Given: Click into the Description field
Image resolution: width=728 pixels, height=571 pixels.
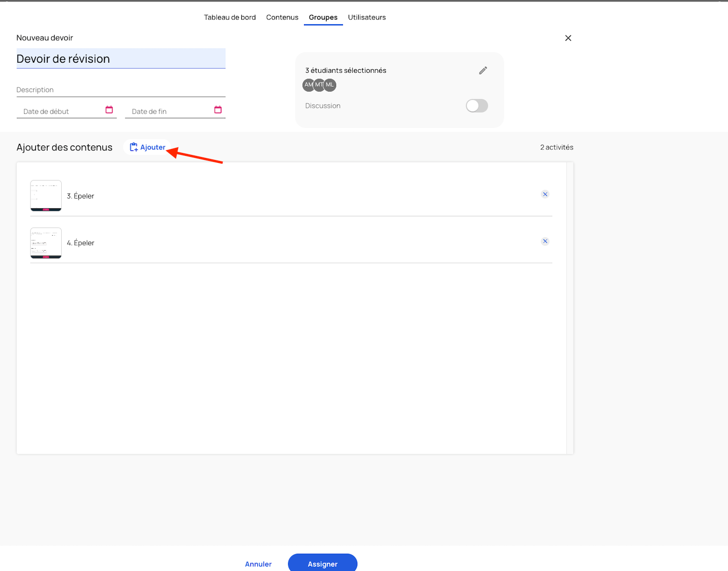Looking at the screenshot, I should (x=120, y=90).
